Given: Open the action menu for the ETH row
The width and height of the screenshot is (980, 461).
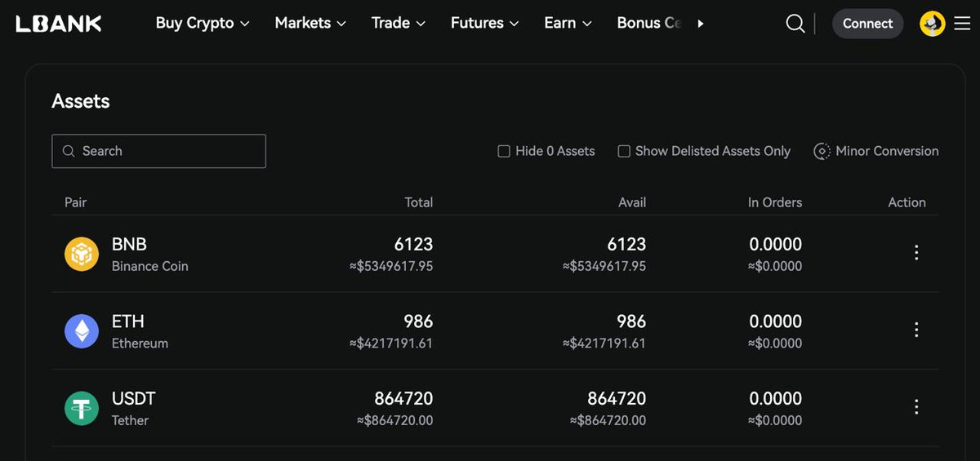Looking at the screenshot, I should (x=916, y=330).
